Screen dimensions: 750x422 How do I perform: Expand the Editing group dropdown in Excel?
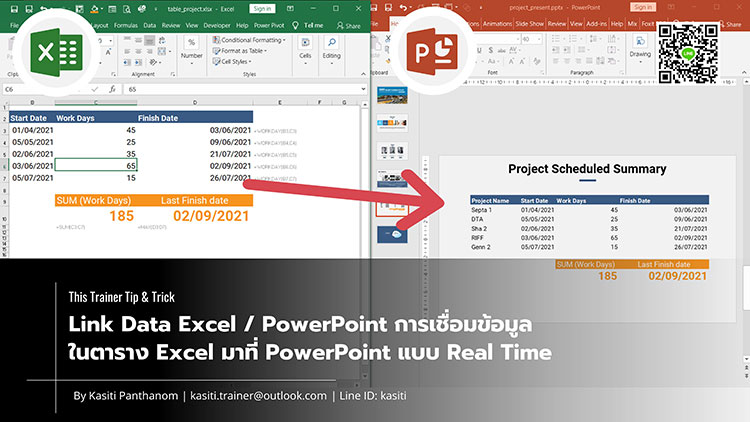tap(331, 64)
